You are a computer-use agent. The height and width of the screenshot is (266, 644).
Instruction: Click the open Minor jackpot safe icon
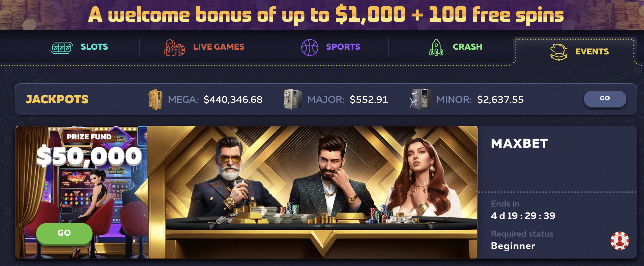[x=420, y=99]
